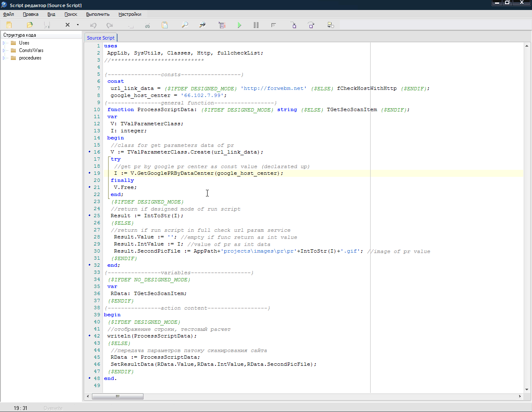
Task: Open search with the magnifier icon
Action: pos(185,25)
